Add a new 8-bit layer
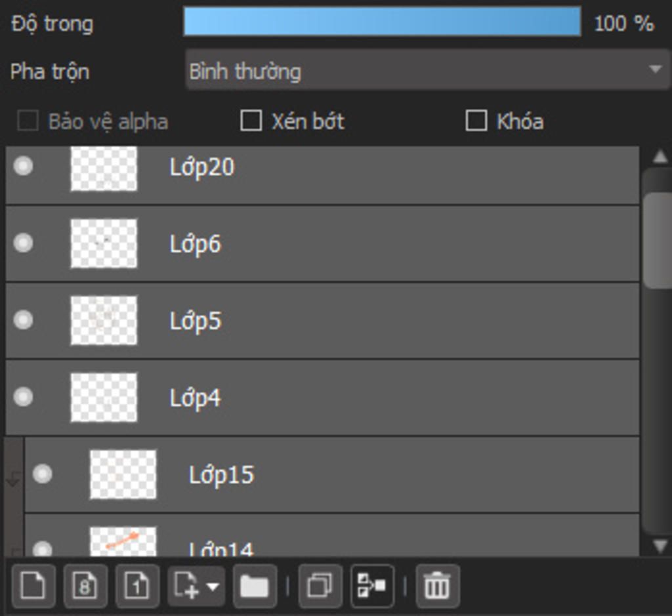 tap(85, 585)
